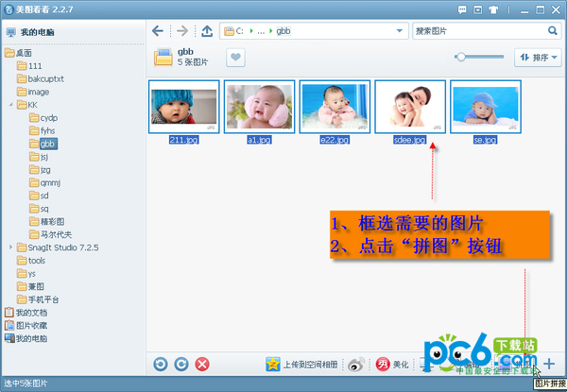Open 图片收藏 in the sidebar

[32, 325]
